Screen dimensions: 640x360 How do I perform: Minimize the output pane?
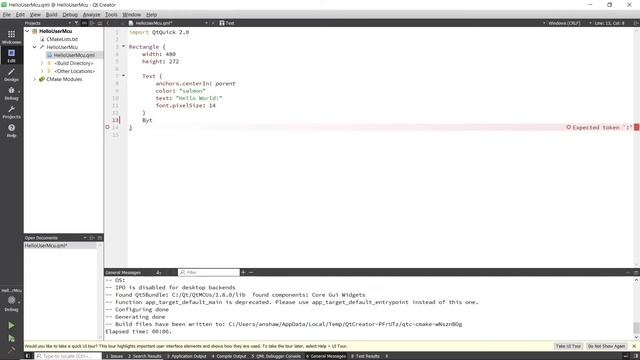628,272
